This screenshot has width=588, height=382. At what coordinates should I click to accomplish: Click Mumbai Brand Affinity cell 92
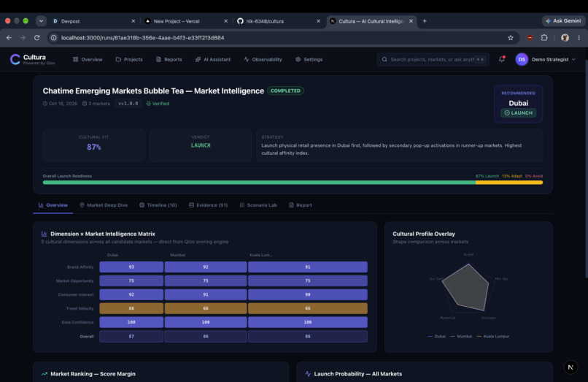(206, 267)
